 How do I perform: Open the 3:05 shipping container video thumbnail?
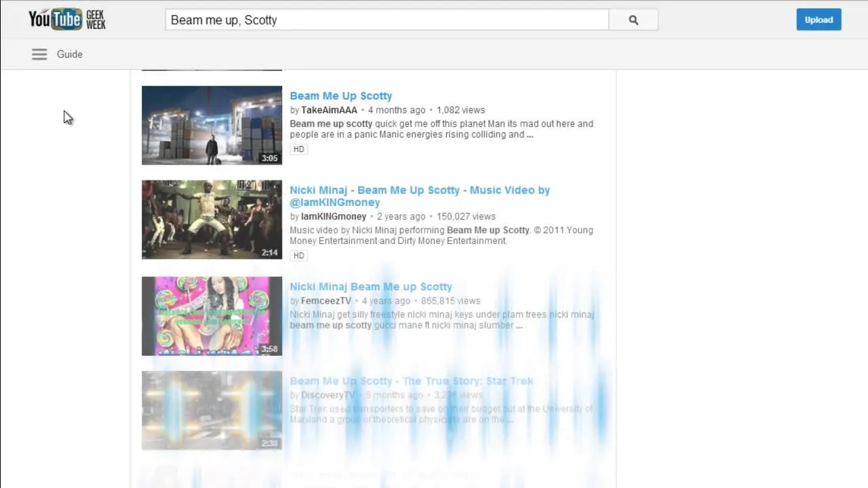tap(212, 125)
